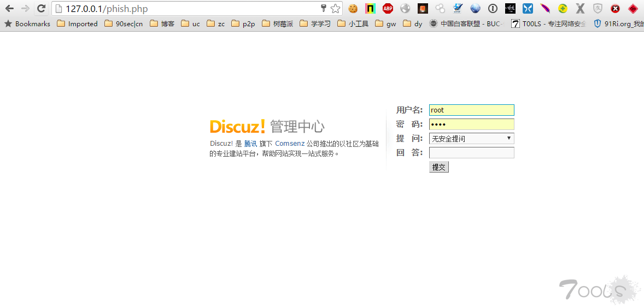Open the black script-text extension icon
Viewport: 644px width, 308px height.
[510, 8]
